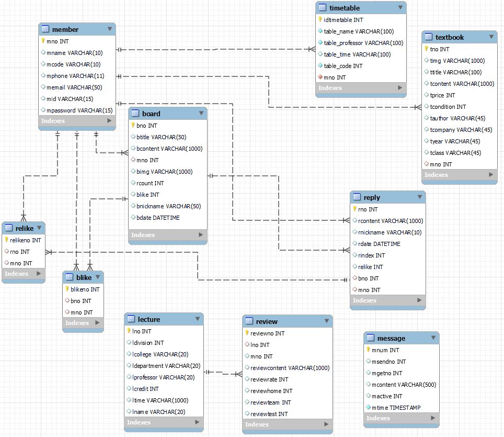Click the reply table icon
Screen dimensions: 504x437
357,197
